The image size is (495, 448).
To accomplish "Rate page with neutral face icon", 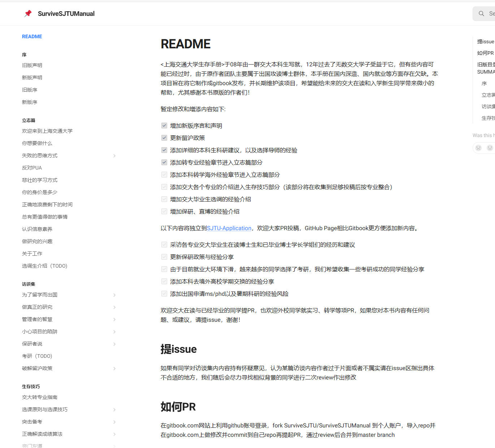I will pyautogui.click(x=490, y=148).
